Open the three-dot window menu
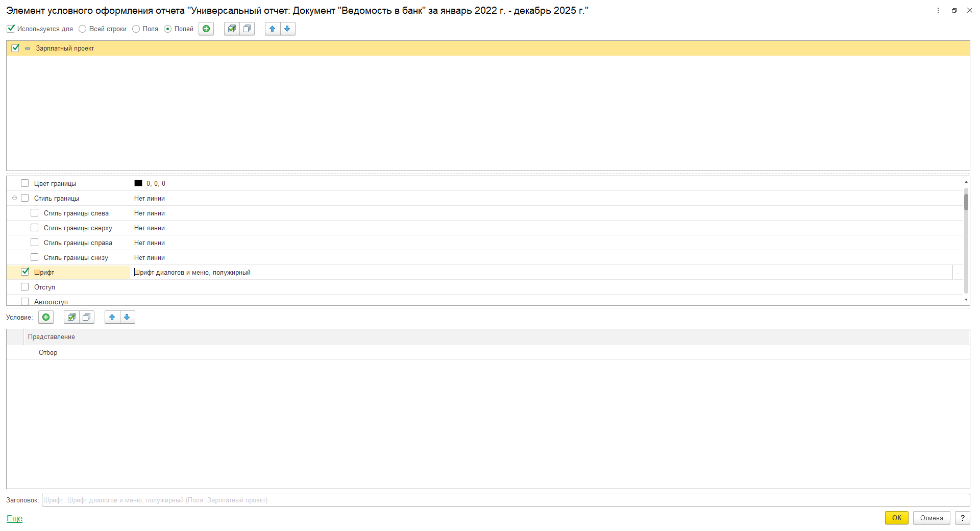The width and height of the screenshot is (980, 531). [938, 11]
